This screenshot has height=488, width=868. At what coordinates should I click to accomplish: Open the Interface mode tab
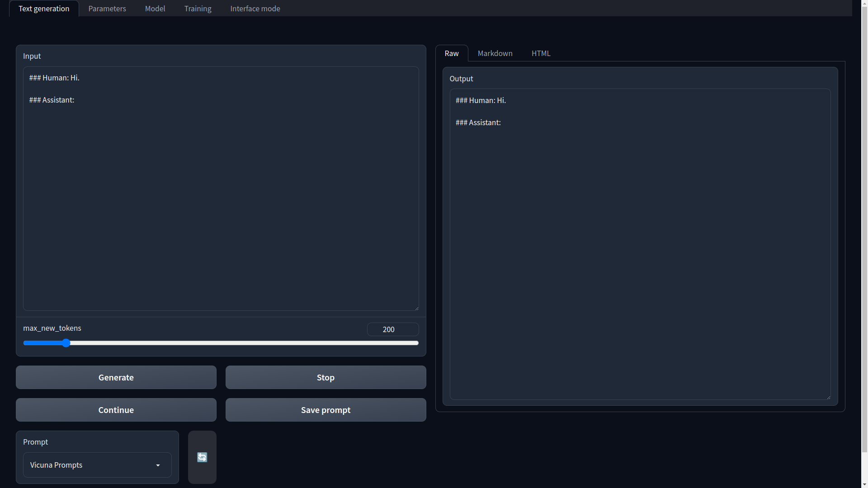pos(255,8)
